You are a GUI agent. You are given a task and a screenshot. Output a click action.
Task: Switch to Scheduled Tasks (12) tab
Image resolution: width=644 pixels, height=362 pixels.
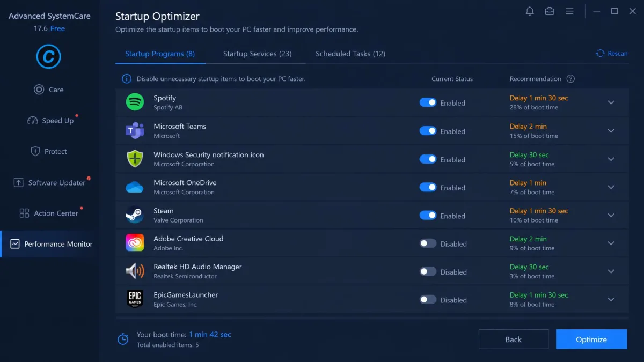click(x=350, y=54)
